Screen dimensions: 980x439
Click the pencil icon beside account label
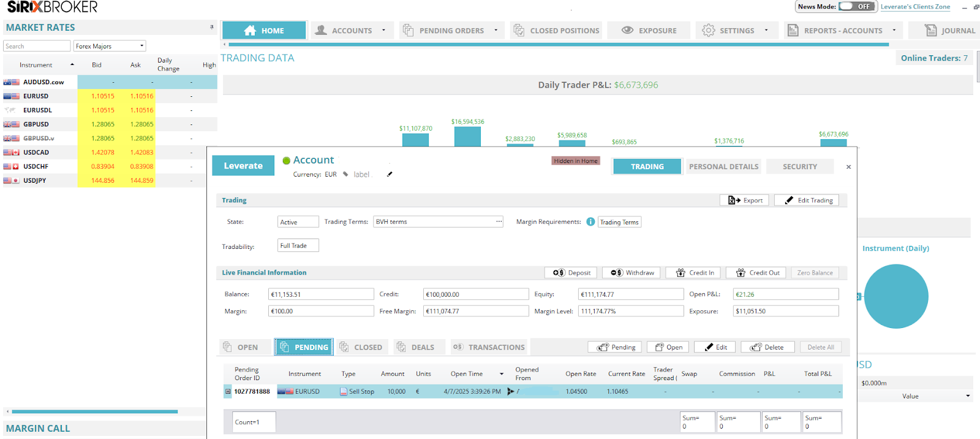point(390,174)
